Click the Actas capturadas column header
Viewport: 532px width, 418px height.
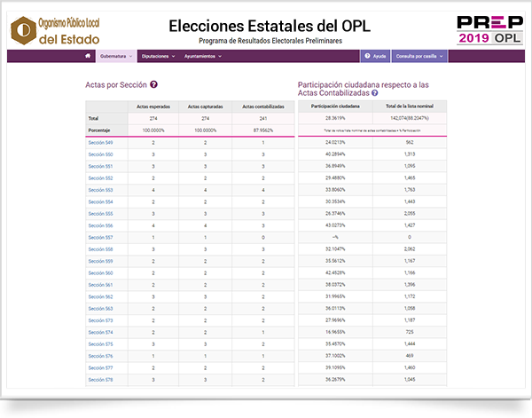206,106
